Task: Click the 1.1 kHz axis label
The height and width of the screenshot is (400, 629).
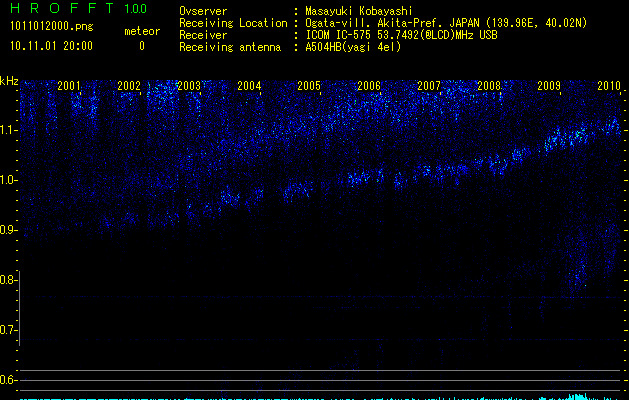Action: pos(8,130)
